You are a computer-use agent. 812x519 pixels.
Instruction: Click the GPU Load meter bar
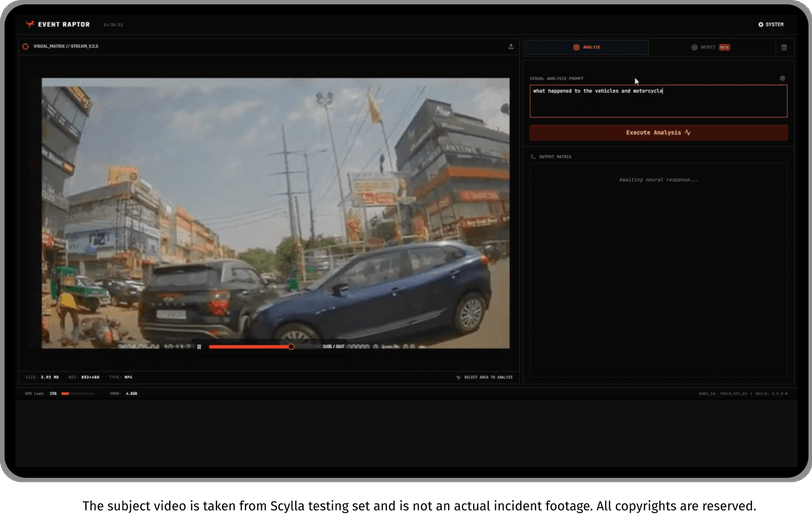click(x=78, y=394)
